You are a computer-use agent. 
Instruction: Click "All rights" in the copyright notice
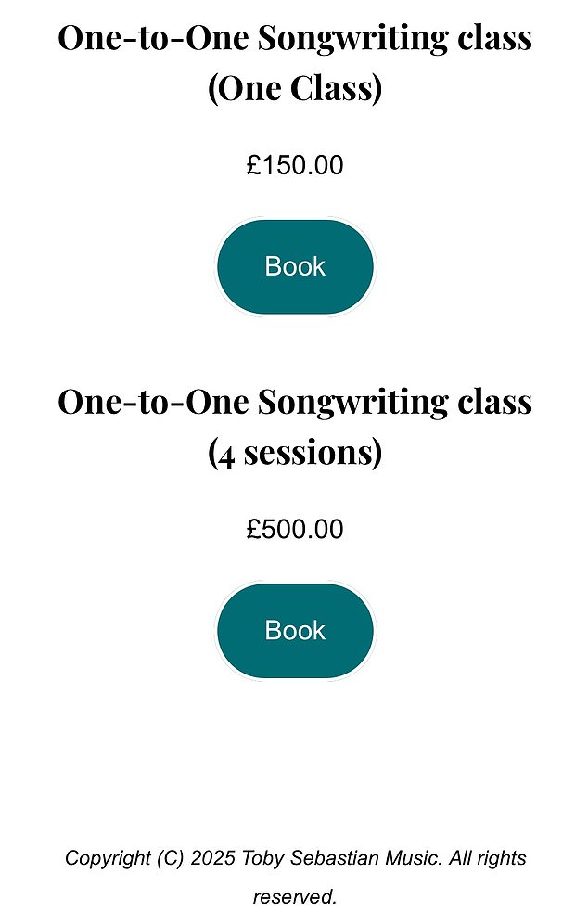coord(488,858)
